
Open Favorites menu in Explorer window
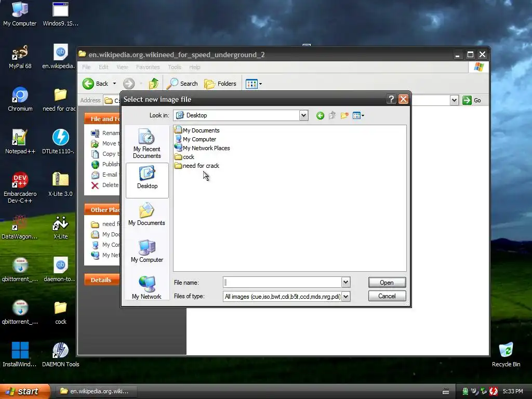click(148, 67)
